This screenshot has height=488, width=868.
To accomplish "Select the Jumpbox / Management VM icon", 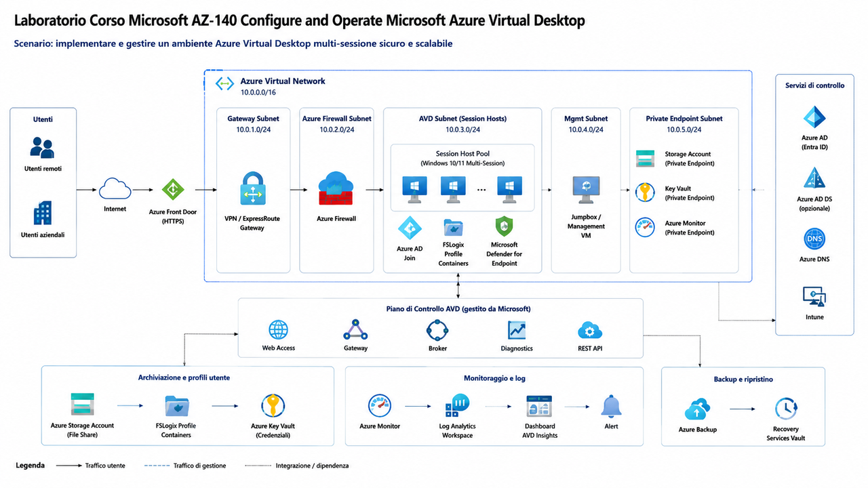I will click(x=586, y=190).
